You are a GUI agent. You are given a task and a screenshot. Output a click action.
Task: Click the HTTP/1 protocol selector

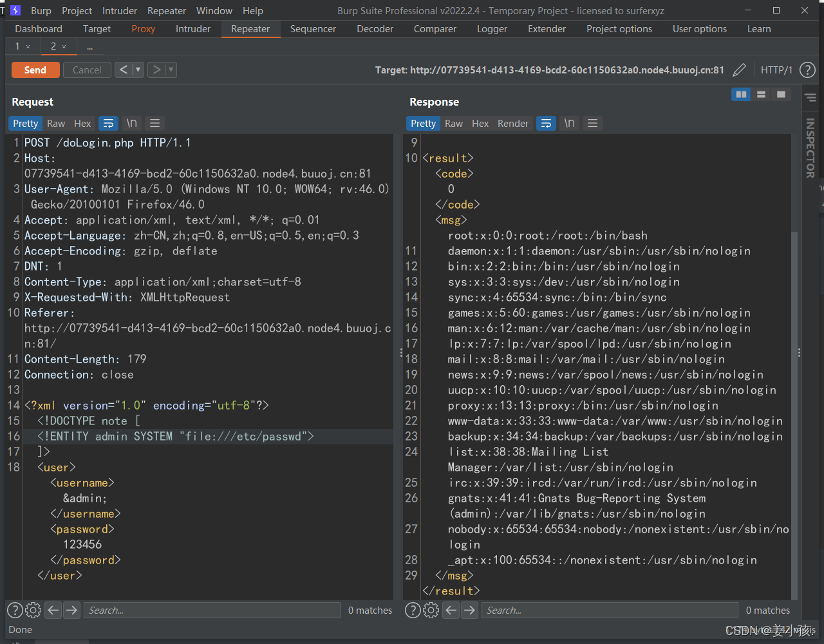(x=776, y=70)
